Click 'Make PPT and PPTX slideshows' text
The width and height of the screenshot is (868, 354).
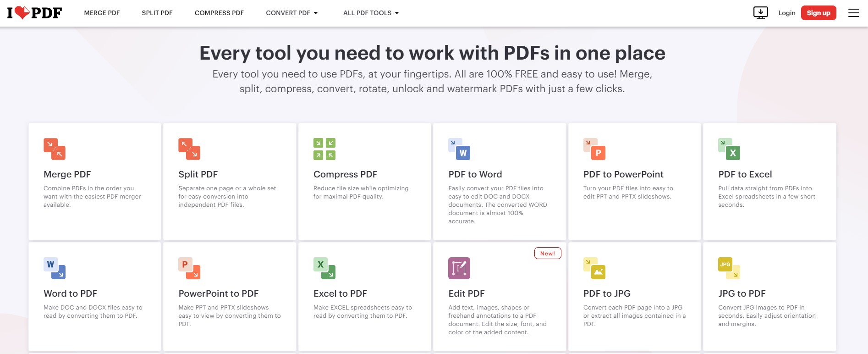(x=224, y=307)
